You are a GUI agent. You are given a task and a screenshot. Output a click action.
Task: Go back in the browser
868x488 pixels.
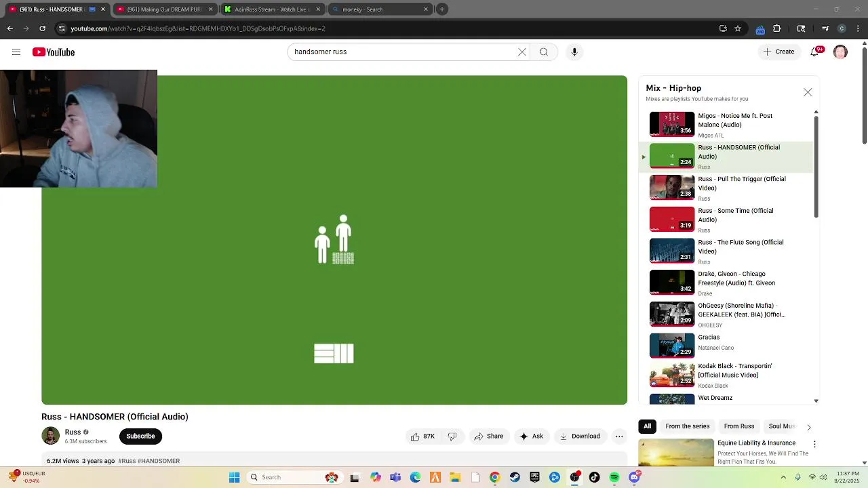click(x=9, y=28)
